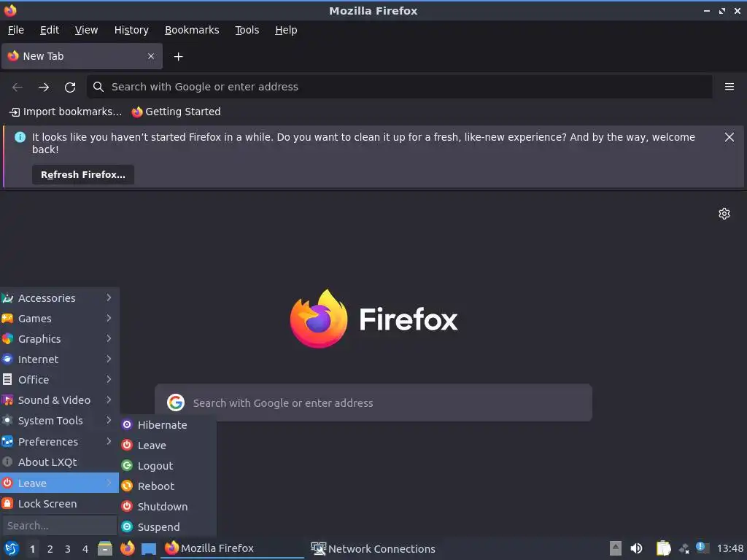Open the volume control tray icon

(636, 548)
